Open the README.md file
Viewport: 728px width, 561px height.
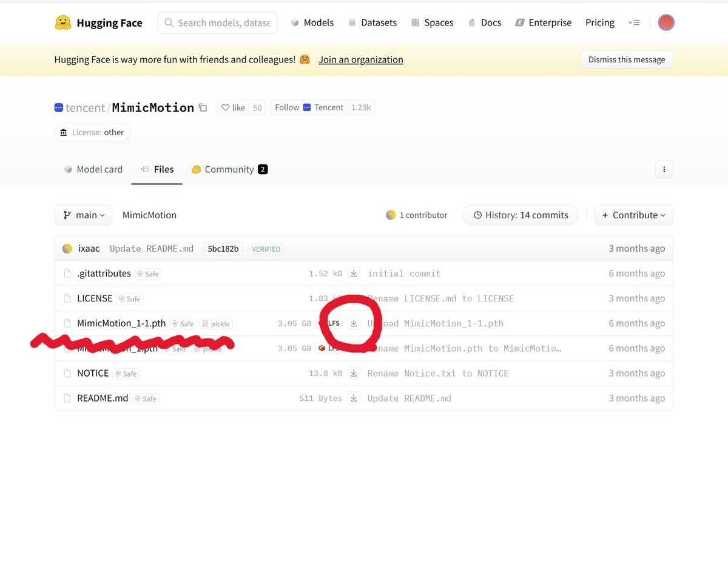coord(103,398)
